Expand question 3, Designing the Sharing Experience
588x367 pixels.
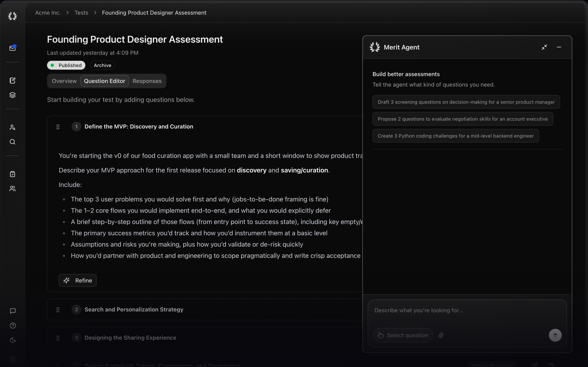[130, 337]
